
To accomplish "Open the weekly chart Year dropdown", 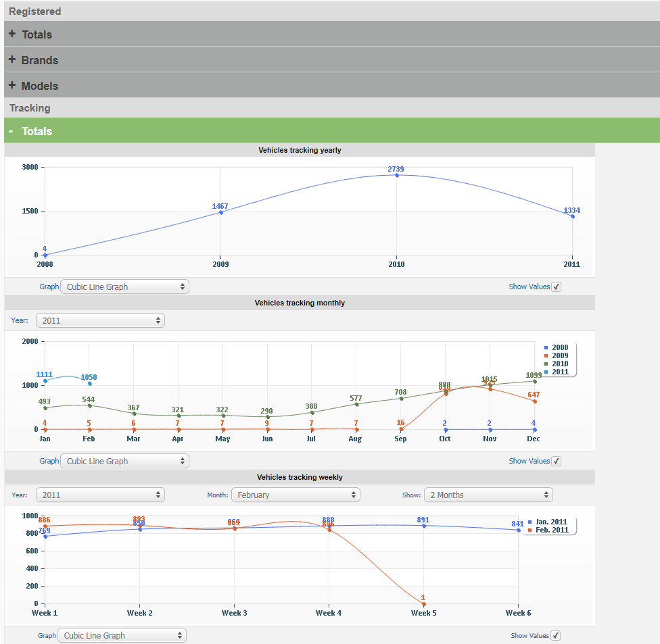I will 100,495.
